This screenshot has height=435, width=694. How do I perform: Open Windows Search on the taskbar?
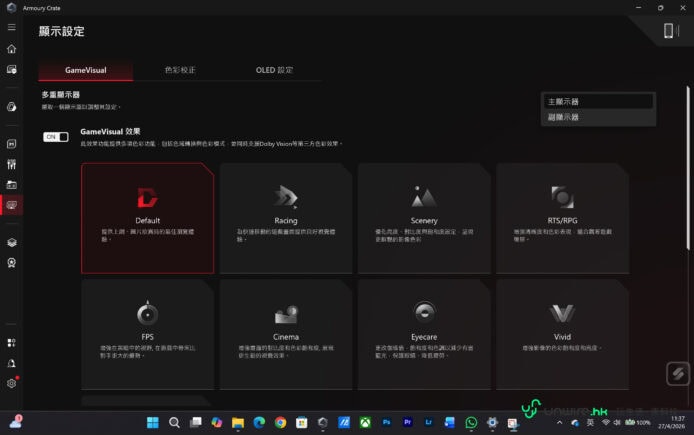tap(174, 423)
